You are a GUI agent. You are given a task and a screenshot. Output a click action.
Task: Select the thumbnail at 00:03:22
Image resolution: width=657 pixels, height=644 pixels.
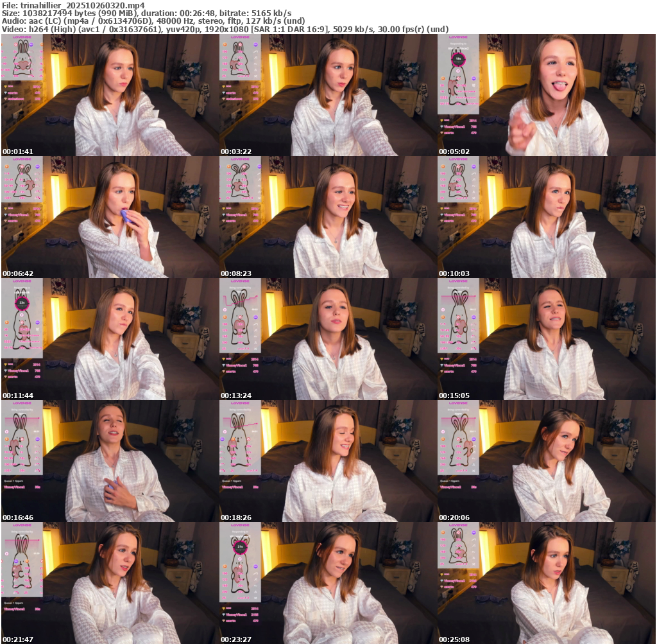coord(328,95)
